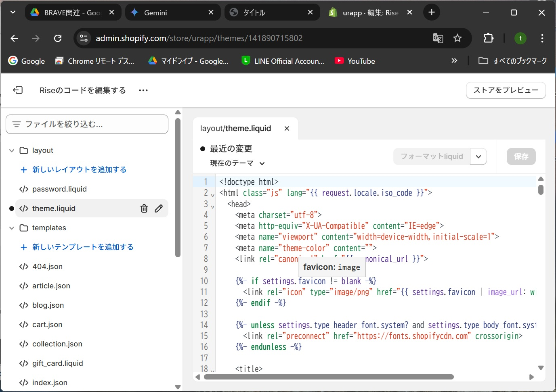Close the BRAVE関連 Google Drive tab

[112, 13]
